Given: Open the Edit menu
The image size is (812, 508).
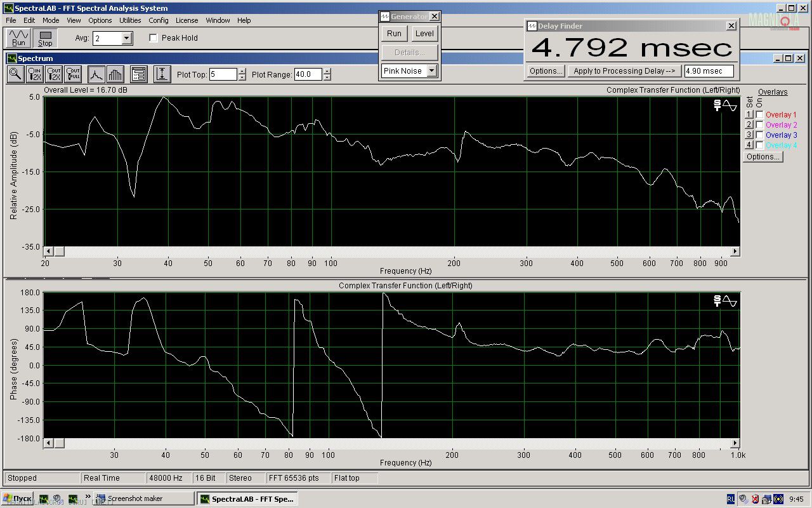Looking at the screenshot, I should tap(29, 20).
